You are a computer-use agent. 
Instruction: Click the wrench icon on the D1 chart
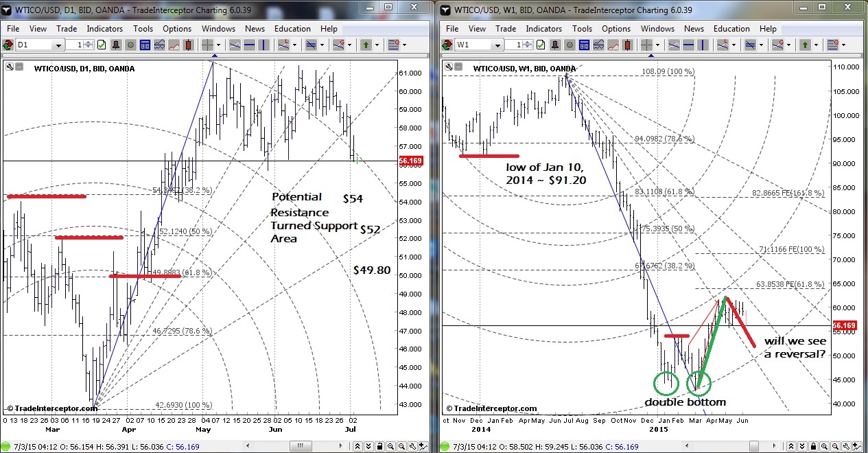[8, 67]
